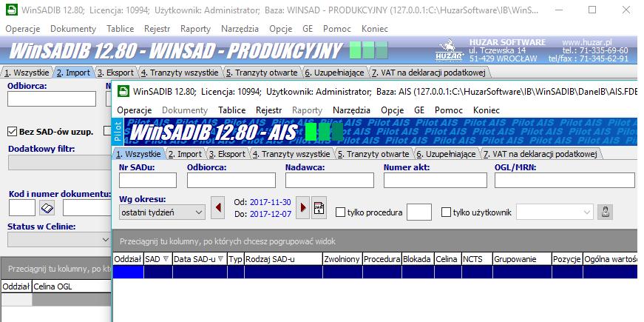Open the Data SAD-u column filter arrow

tap(220, 259)
